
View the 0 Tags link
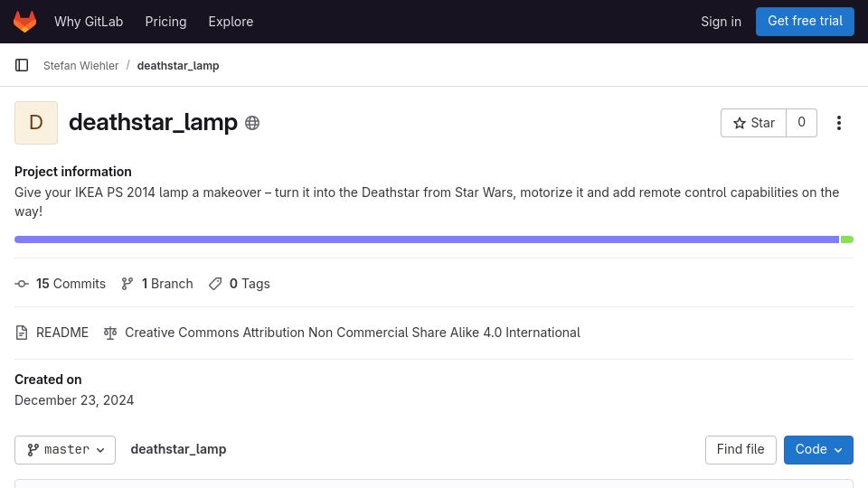coord(239,284)
